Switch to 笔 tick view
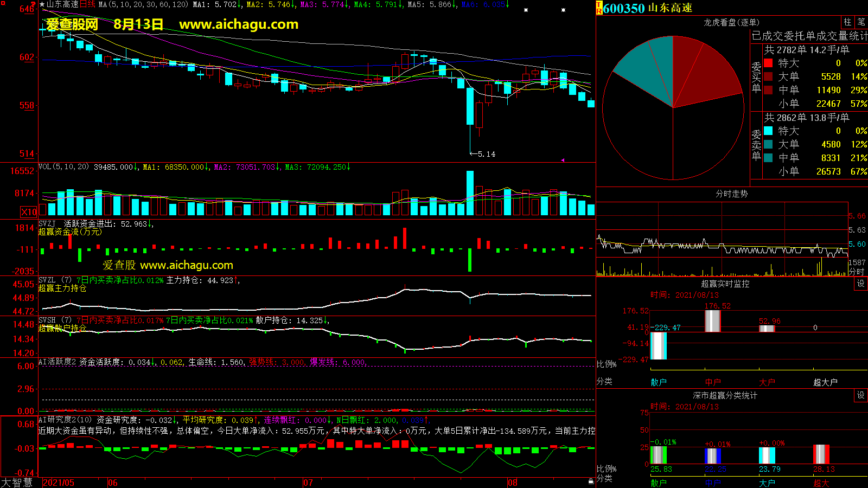This screenshot has width=868, height=488. [x=861, y=22]
